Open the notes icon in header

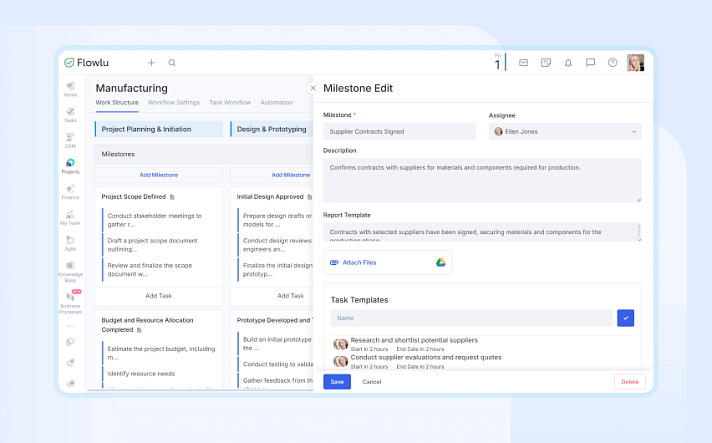pyautogui.click(x=546, y=62)
